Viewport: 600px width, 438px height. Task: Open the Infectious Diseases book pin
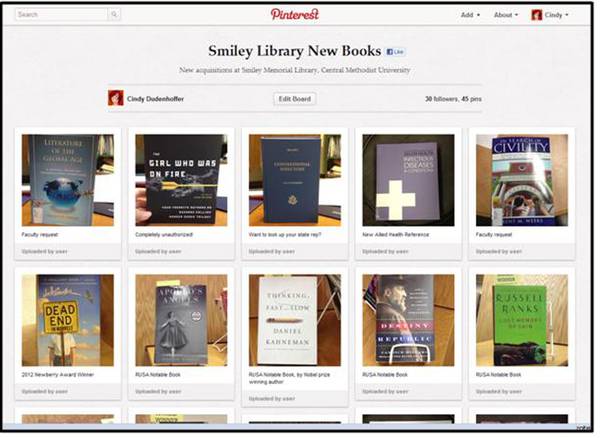408,180
